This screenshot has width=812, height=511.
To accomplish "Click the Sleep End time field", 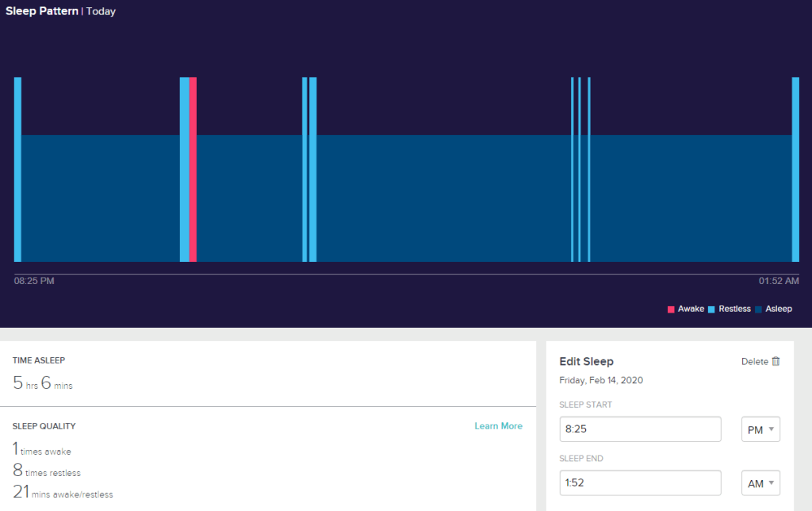I will pyautogui.click(x=640, y=482).
